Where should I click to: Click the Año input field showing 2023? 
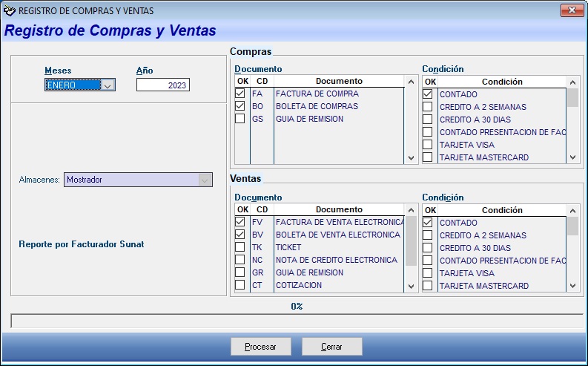click(x=162, y=85)
